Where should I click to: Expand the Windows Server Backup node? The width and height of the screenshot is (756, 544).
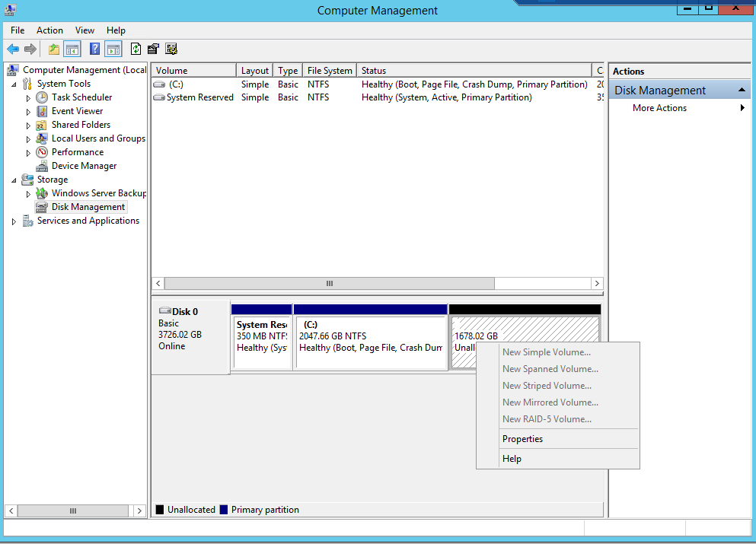tap(28, 194)
